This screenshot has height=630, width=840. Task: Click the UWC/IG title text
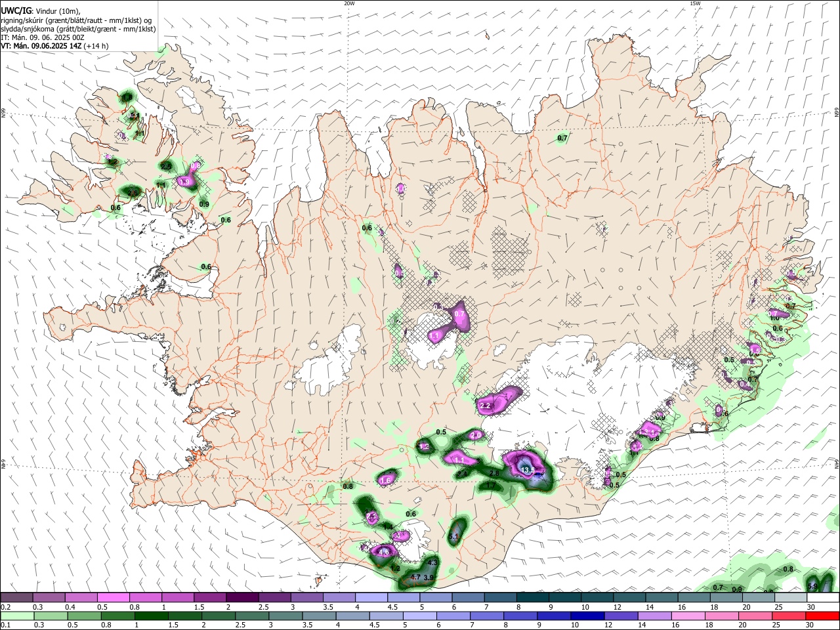[x=16, y=11]
